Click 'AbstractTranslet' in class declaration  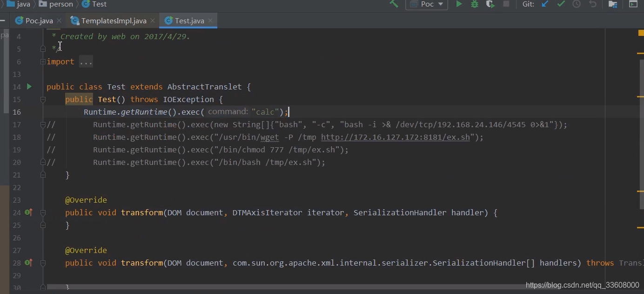(205, 87)
